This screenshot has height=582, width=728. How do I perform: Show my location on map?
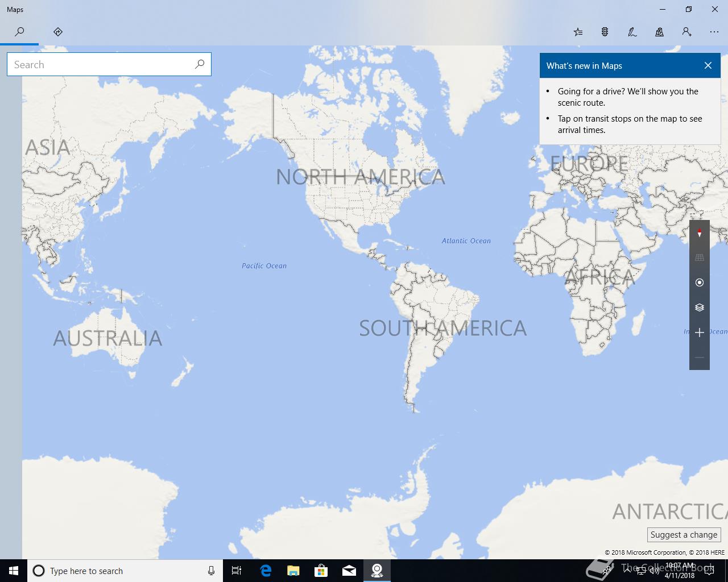pos(700,282)
